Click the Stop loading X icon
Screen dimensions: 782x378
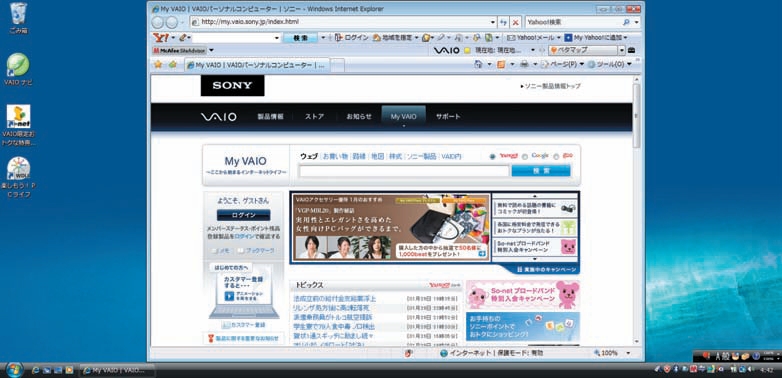[516, 22]
